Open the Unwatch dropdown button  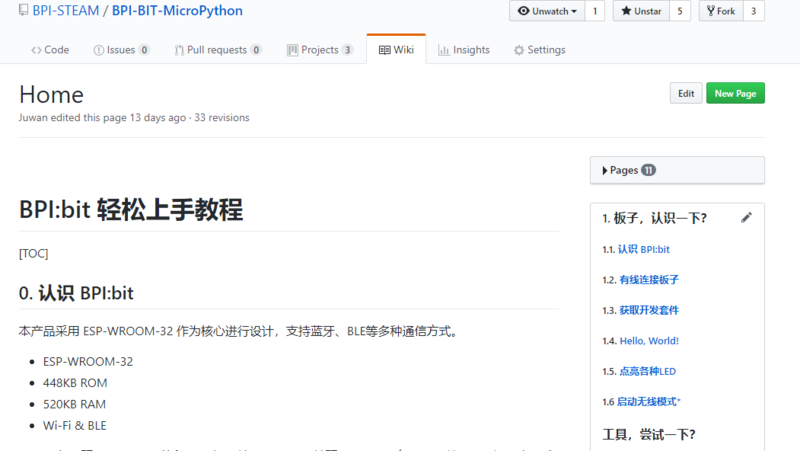(547, 11)
